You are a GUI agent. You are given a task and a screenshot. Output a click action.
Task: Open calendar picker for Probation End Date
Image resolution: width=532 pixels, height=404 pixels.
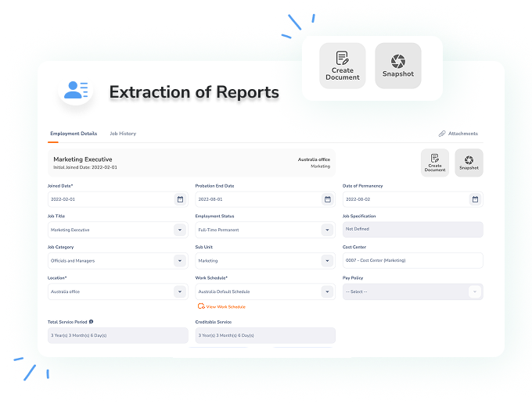tap(327, 199)
